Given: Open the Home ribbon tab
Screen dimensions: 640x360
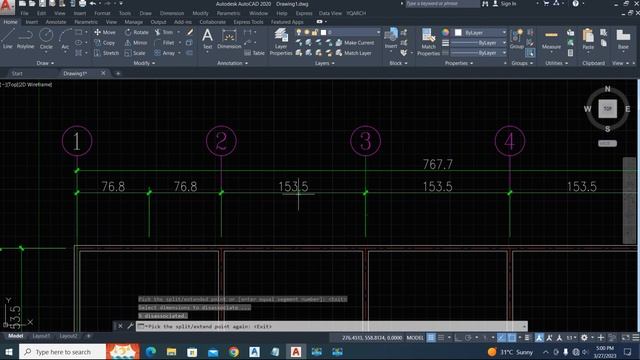Looking at the screenshot, I should point(10,22).
